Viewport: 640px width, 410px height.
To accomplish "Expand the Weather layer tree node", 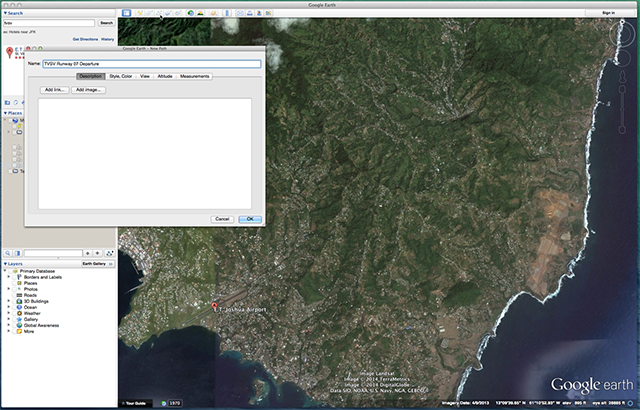I will coord(9,313).
